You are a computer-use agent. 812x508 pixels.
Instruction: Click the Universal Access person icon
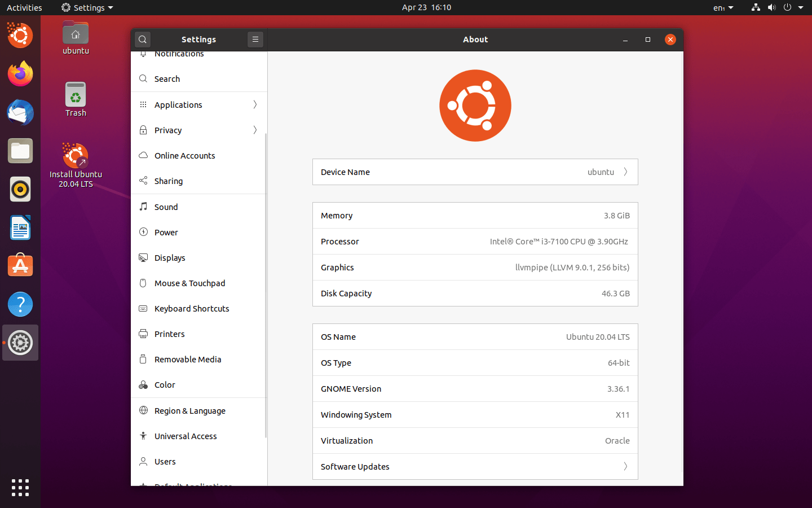coord(143,436)
